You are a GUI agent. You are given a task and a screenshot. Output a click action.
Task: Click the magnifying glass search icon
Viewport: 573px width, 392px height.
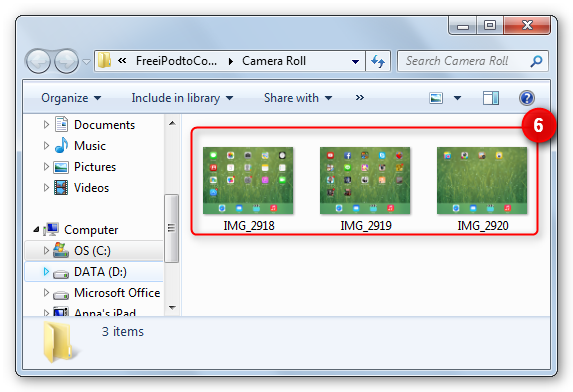click(536, 61)
